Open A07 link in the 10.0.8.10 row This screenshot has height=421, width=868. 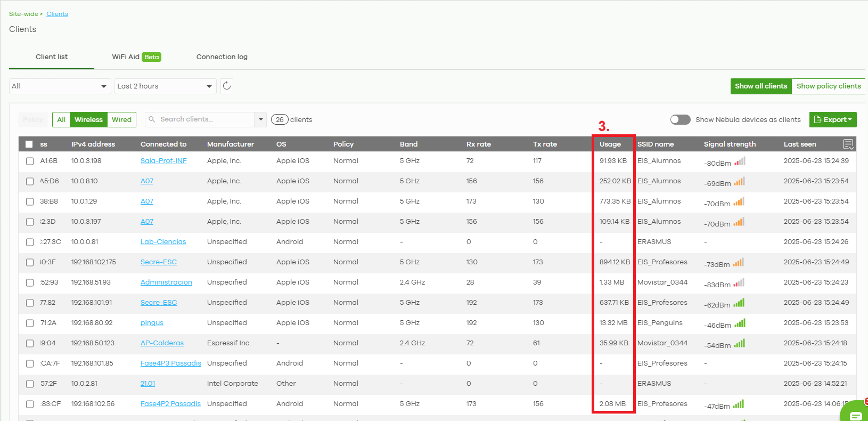coord(147,181)
